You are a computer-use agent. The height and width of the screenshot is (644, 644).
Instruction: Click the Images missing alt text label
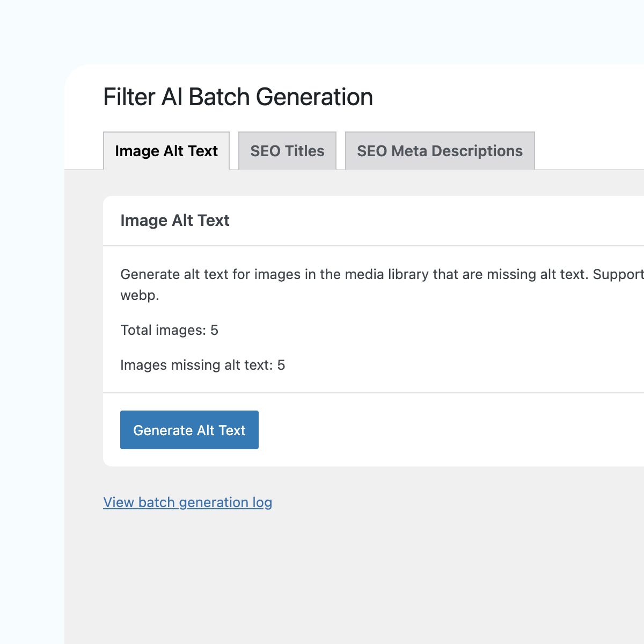(196, 365)
